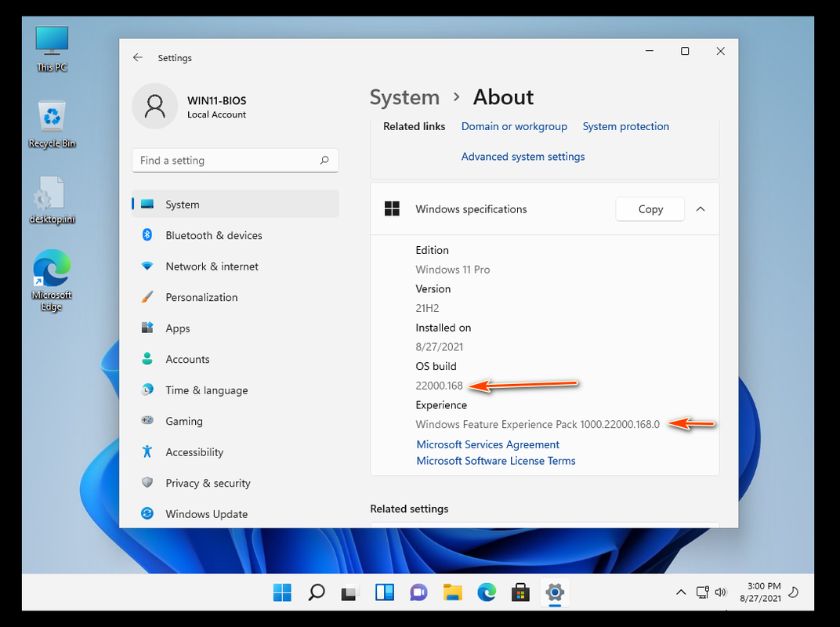Click the Settings back arrow
The image size is (840, 627).
[x=138, y=57]
